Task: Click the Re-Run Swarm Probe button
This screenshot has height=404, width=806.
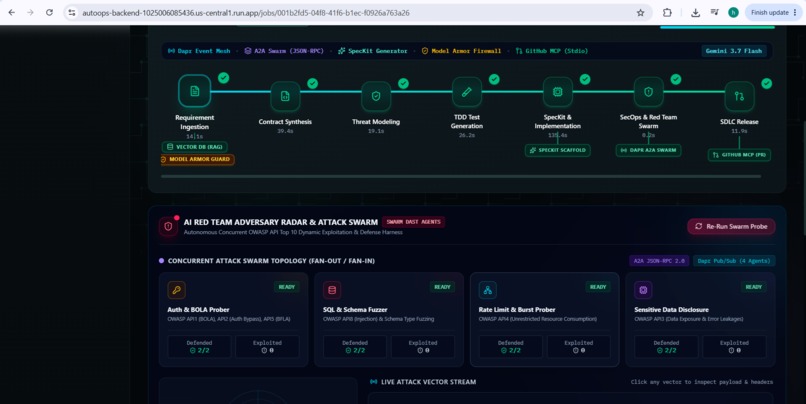Action: 731,226
